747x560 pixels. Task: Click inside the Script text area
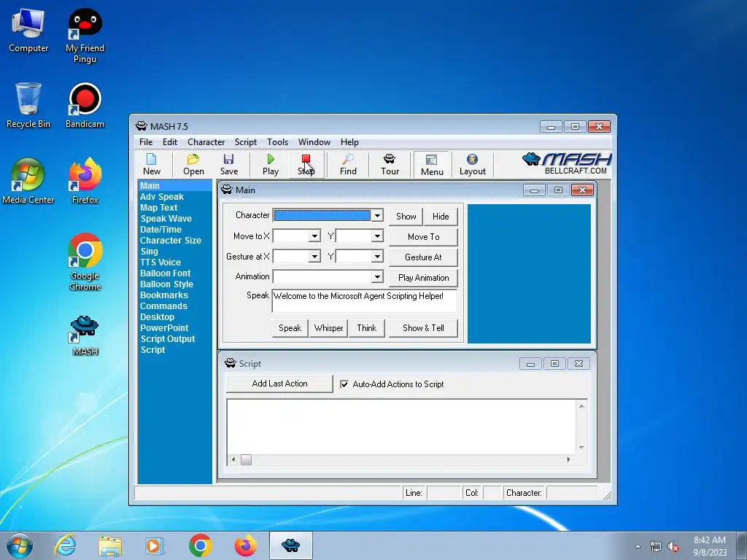402,426
